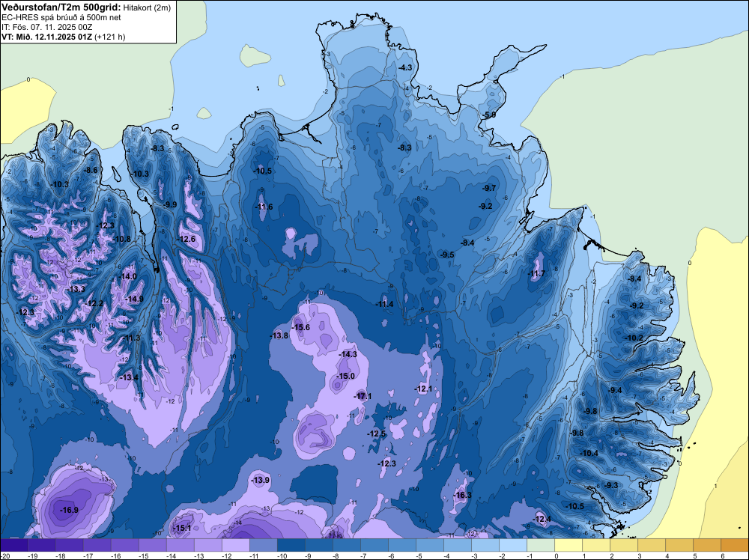Screen dimensions: 749x560
Task: Click the legend swatch between -12 and -11
Action: click(235, 545)
